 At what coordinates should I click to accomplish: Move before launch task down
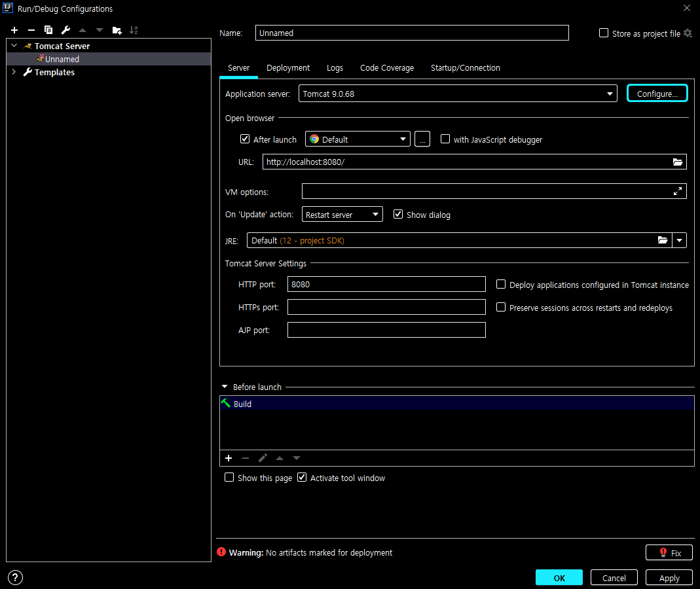pos(297,458)
